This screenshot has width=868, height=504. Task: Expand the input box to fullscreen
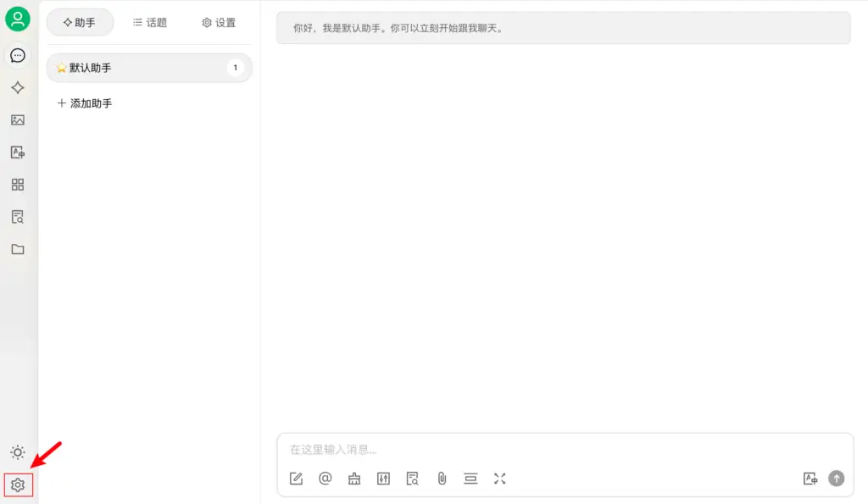point(499,478)
